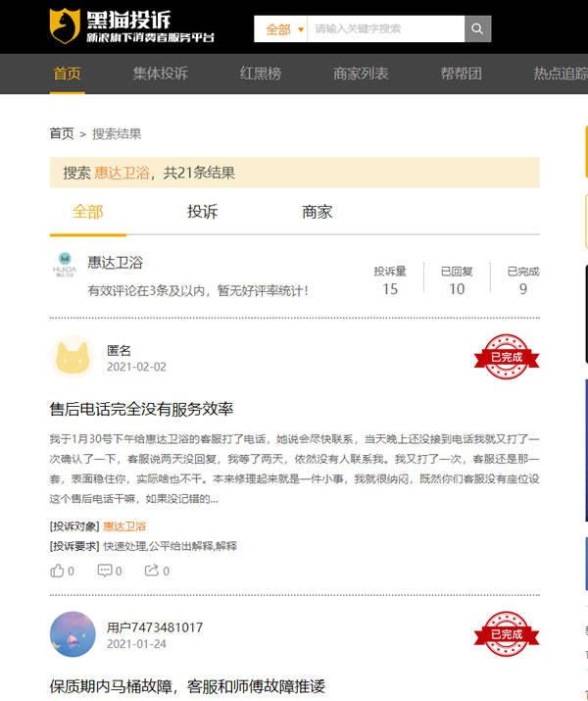The height and width of the screenshot is (701, 588).
Task: Open 红黑榜 in navigation bar
Action: [x=261, y=74]
